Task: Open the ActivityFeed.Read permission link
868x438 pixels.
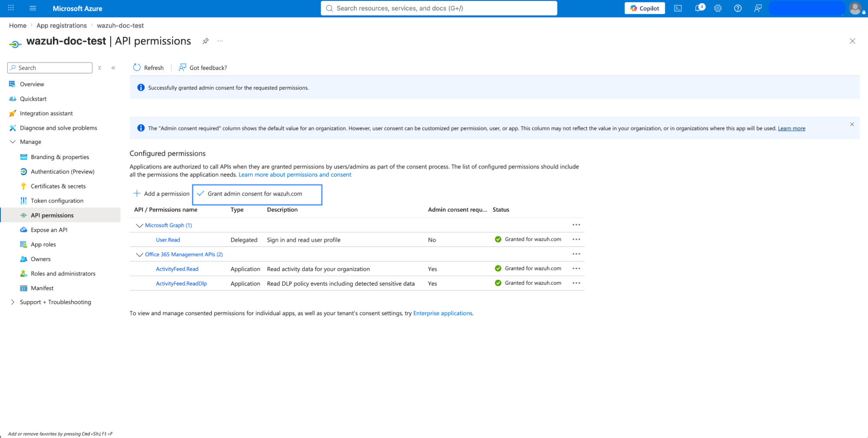Action: (x=177, y=269)
